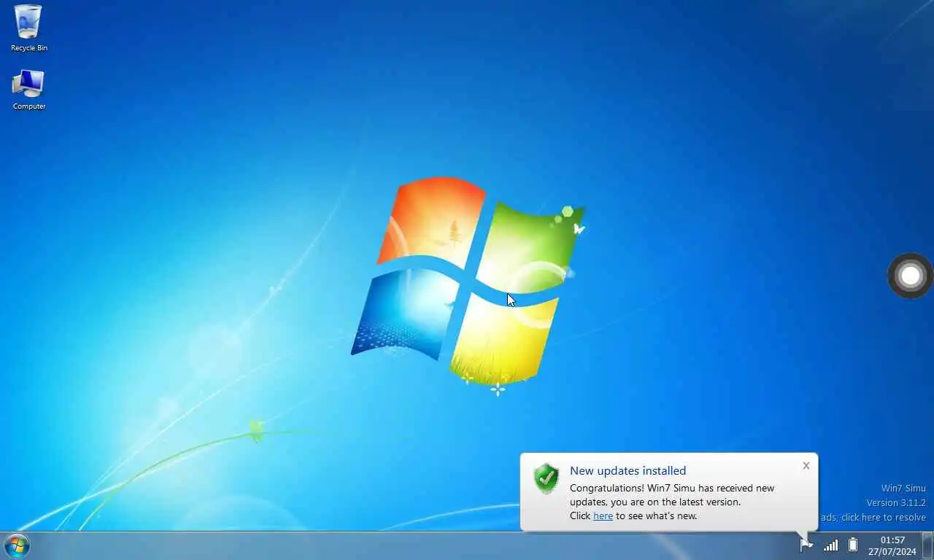Dismiss the New updates installed notification

pos(806,465)
